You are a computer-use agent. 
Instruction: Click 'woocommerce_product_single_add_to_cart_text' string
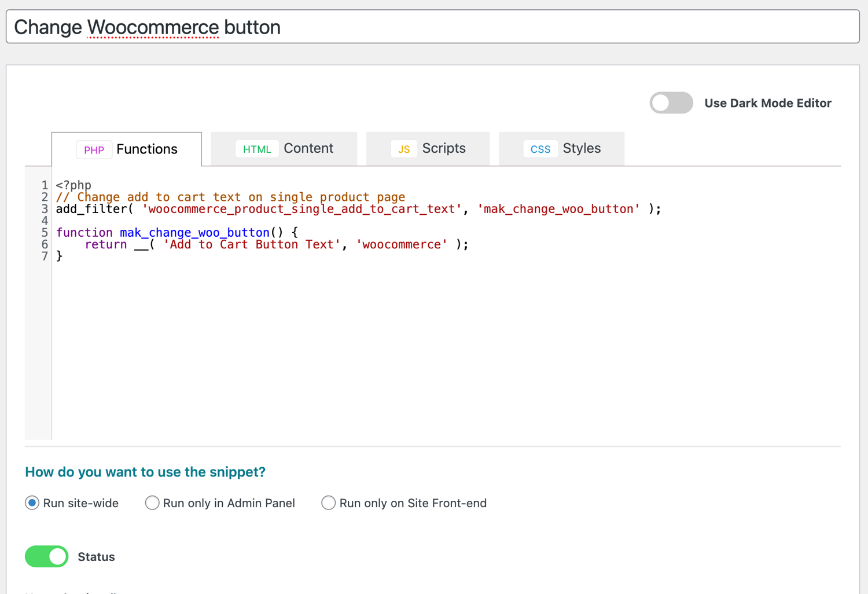(x=301, y=209)
